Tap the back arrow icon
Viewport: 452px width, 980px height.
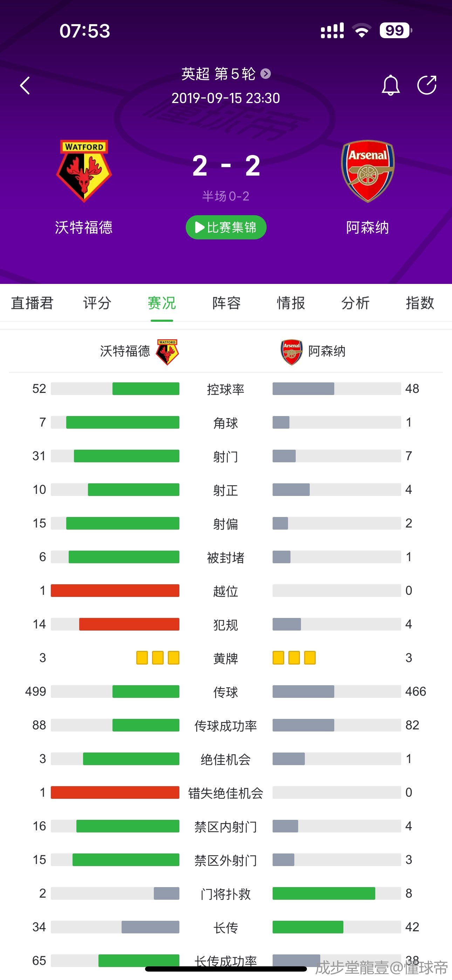click(25, 85)
